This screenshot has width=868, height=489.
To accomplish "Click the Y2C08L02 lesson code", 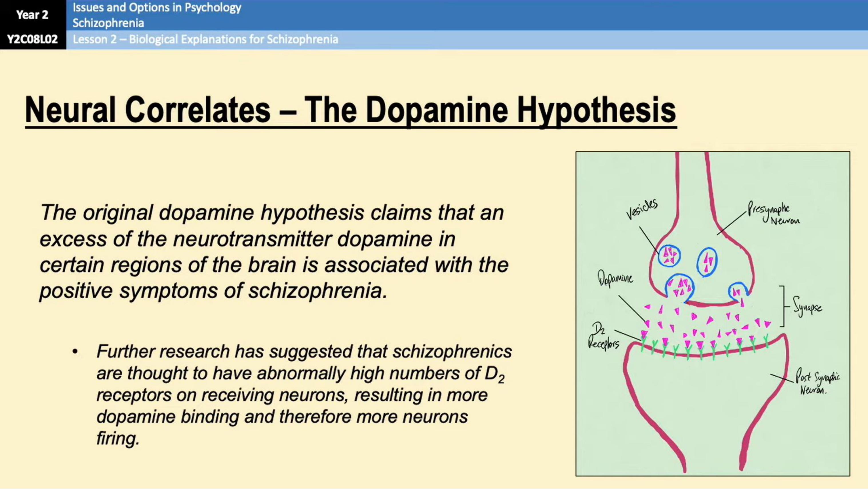I will 32,40.
